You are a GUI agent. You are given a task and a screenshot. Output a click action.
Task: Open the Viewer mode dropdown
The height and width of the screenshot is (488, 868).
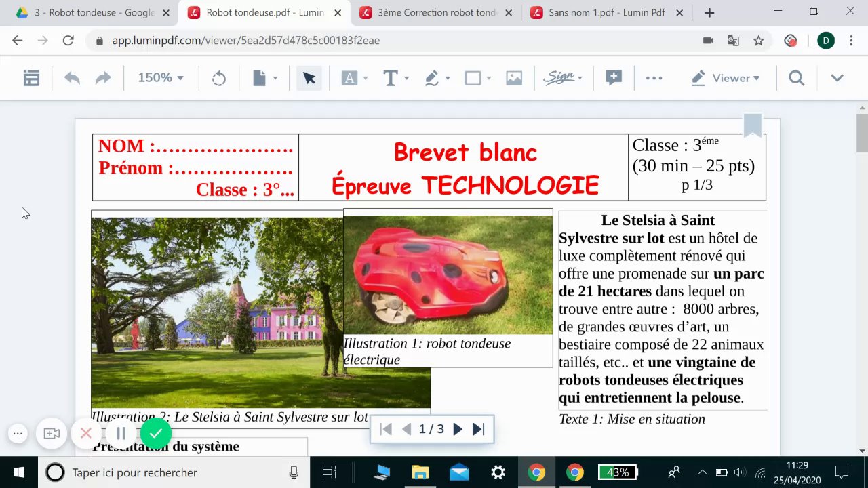tap(726, 78)
